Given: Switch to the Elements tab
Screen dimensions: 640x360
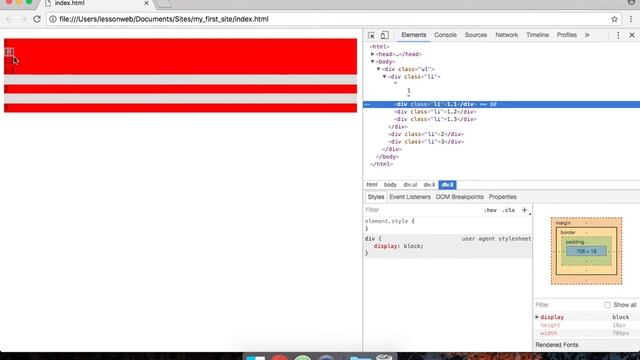Looking at the screenshot, I should (413, 35).
